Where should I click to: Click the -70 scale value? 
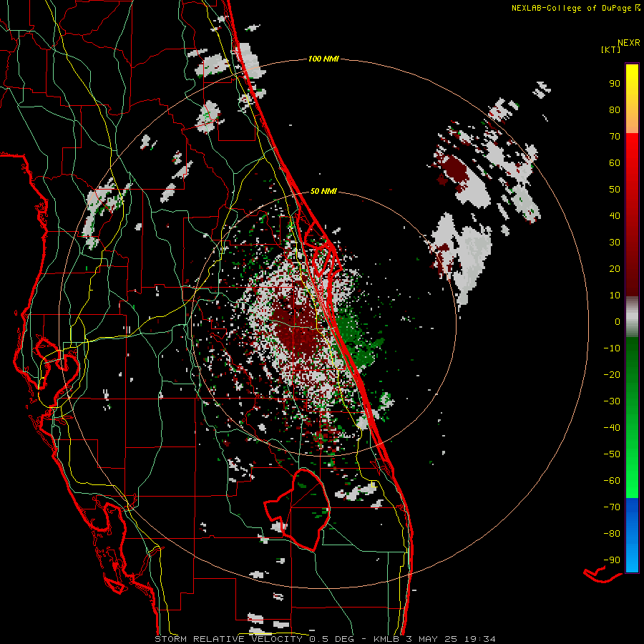612,507
